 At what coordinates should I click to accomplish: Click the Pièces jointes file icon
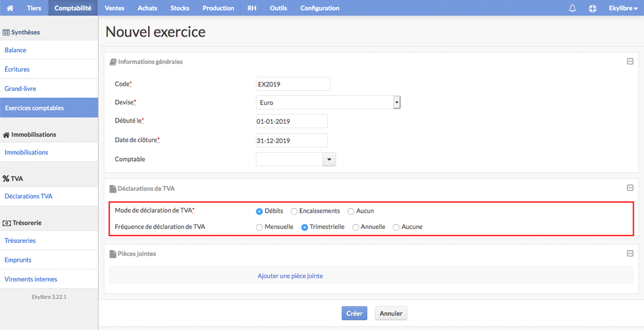tap(113, 254)
